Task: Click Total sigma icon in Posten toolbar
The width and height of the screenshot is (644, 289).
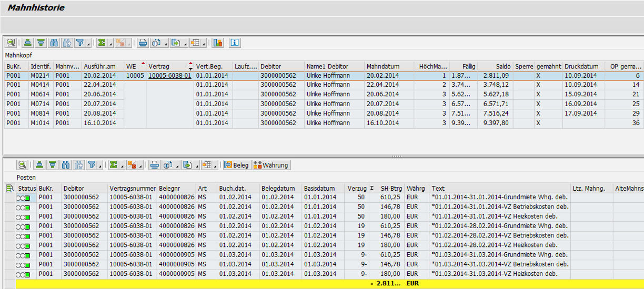Action: (x=113, y=165)
